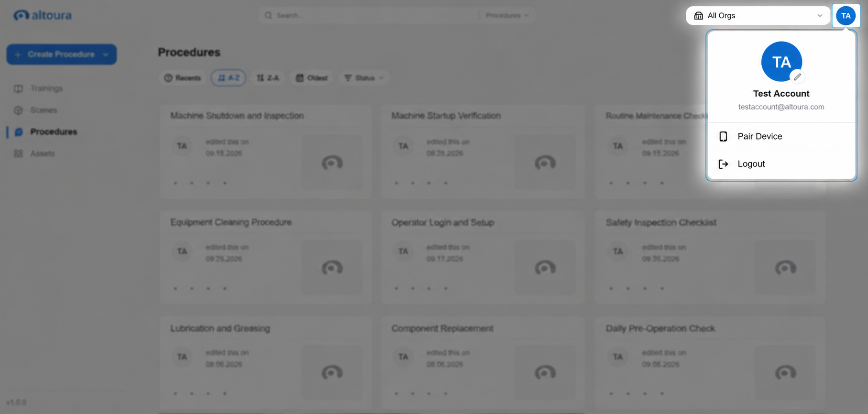This screenshot has height=414, width=868.
Task: Toggle the Recents sort chip
Action: click(183, 78)
